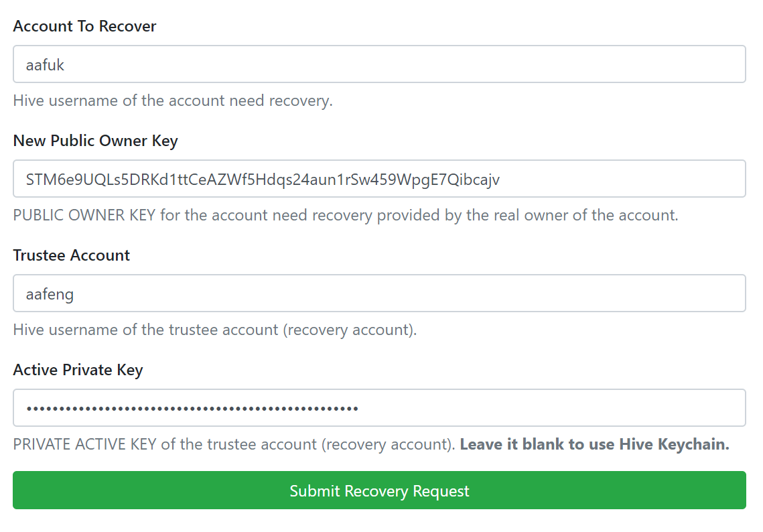
Task: Click the "New Public Owner Key" label
Action: pos(95,141)
